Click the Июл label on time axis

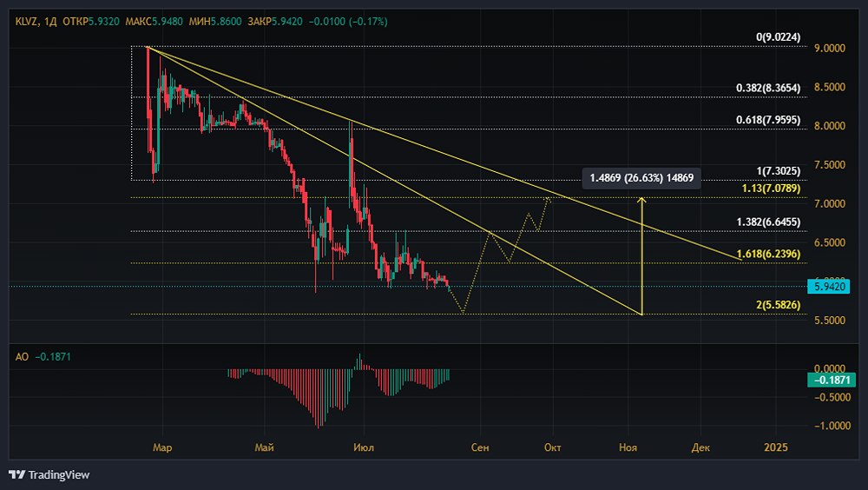[x=364, y=447]
